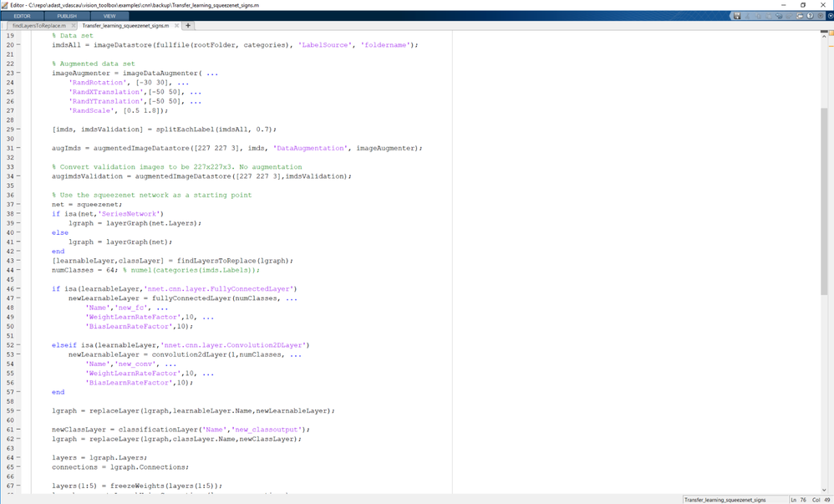Screen dimensions: 834x504
Task: Close the findLayersToReplace.m tab
Action: [74, 26]
